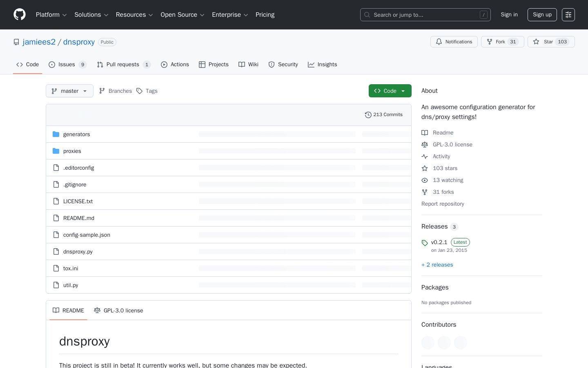Click the file icon beside dnsproxy.py
Screen dimensions: 588x368
click(x=56, y=251)
